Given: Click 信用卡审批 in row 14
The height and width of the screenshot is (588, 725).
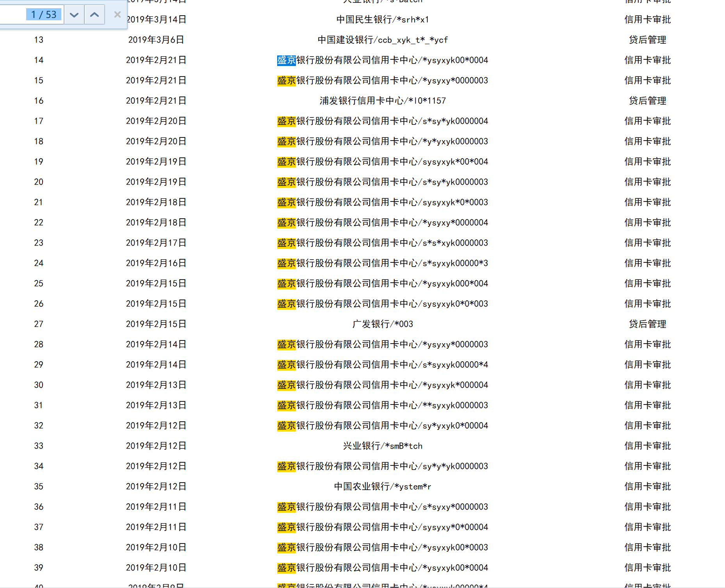Looking at the screenshot, I should 648,60.
